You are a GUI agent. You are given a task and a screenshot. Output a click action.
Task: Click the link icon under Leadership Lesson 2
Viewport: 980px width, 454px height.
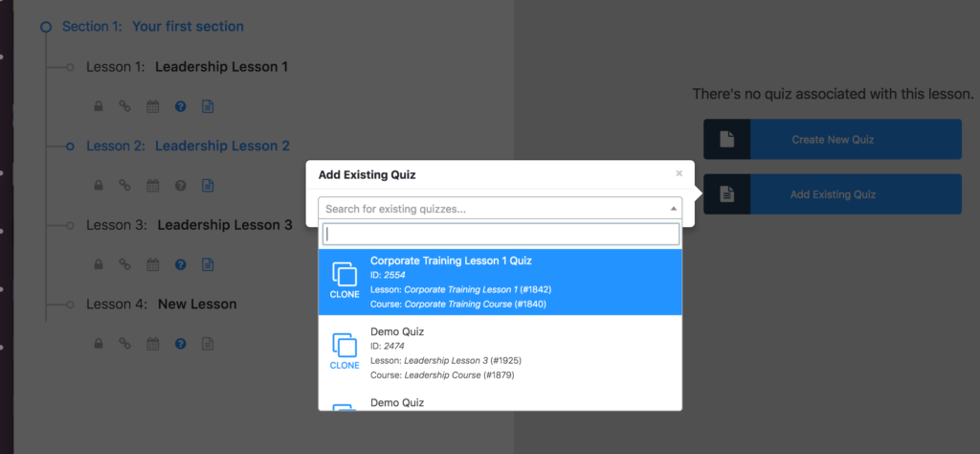click(125, 186)
